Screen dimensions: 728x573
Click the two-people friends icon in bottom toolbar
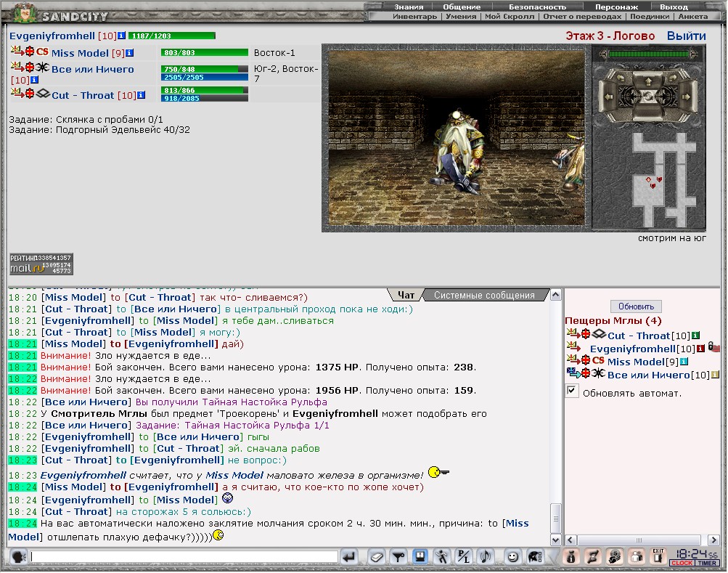[637, 557]
